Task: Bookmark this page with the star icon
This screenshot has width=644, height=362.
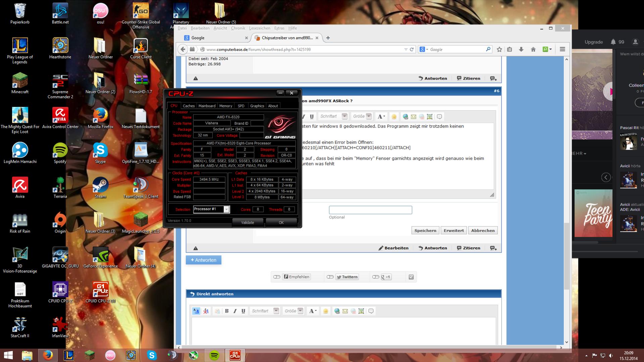Action: click(499, 49)
